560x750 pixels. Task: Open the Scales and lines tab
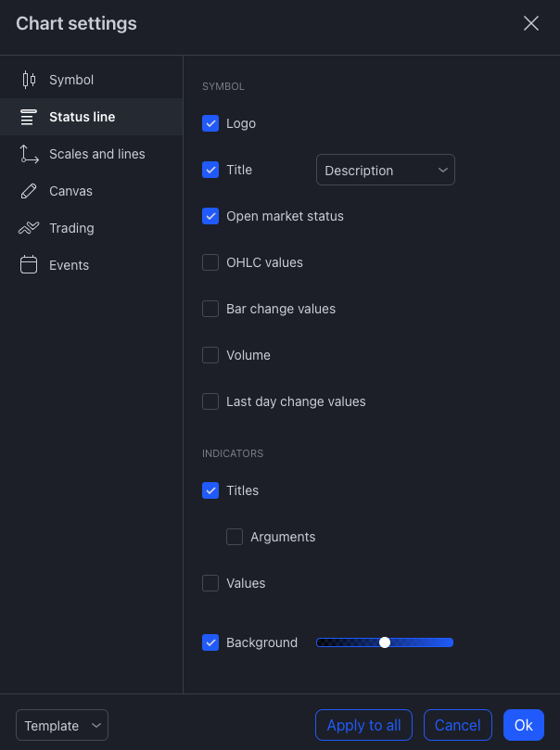pos(96,154)
